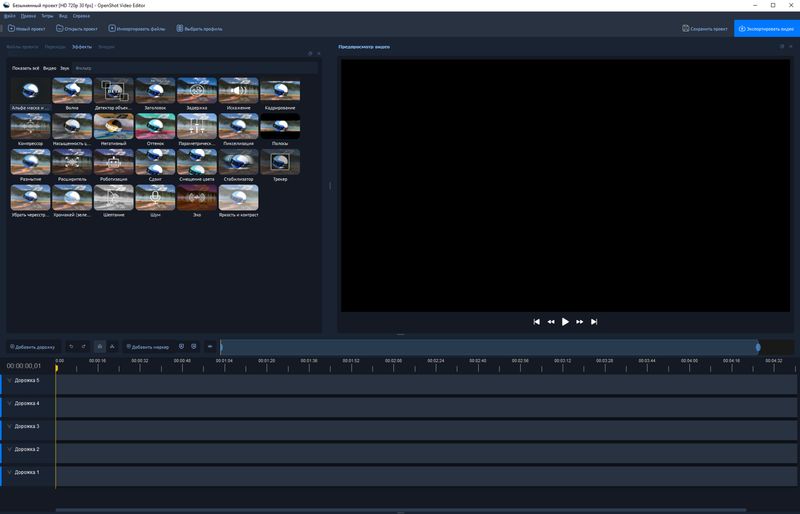Click the redo arrow in timeline toolbar
The image size is (800, 514).
click(83, 347)
